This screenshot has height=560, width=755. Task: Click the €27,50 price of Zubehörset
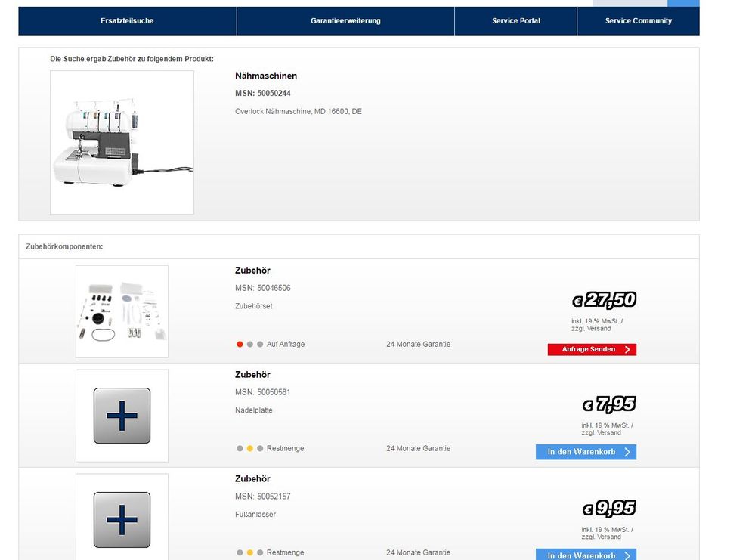click(x=604, y=300)
